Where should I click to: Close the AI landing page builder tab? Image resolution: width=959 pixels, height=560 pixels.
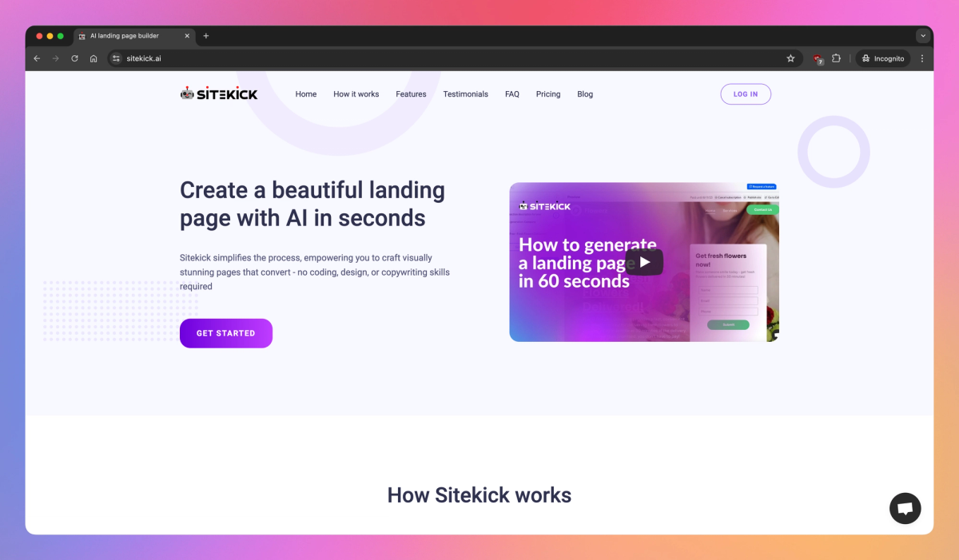click(x=187, y=36)
